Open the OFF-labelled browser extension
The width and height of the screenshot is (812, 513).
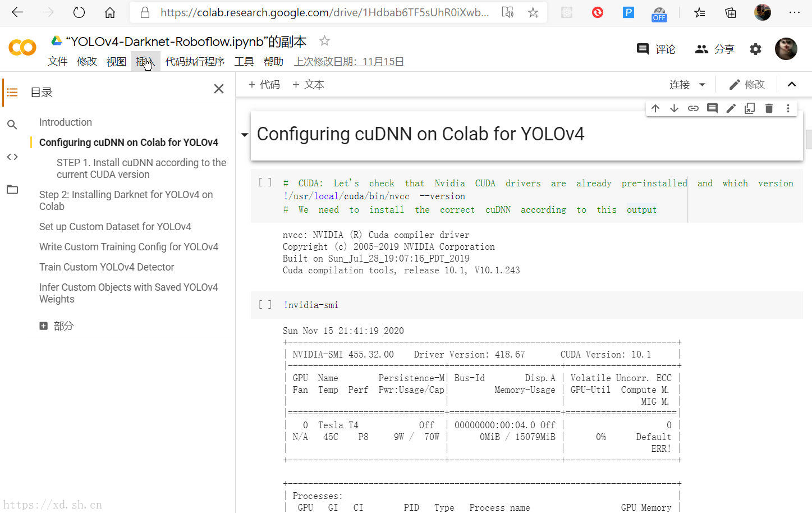pyautogui.click(x=659, y=14)
